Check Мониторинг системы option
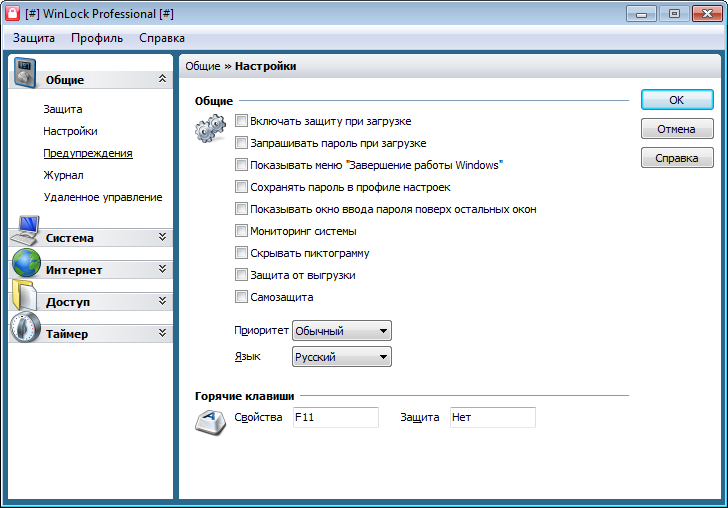The height and width of the screenshot is (508, 728). click(241, 230)
